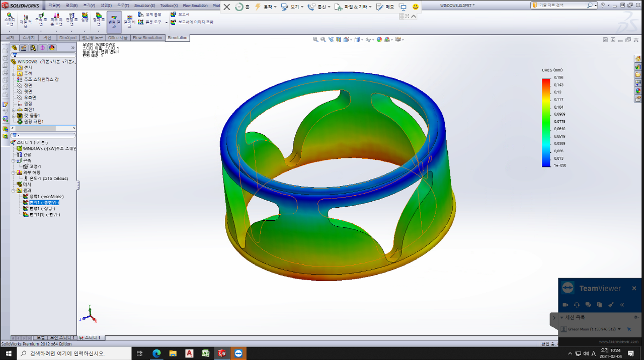
Task: Open the 파일(F) menu
Action: tap(54, 6)
